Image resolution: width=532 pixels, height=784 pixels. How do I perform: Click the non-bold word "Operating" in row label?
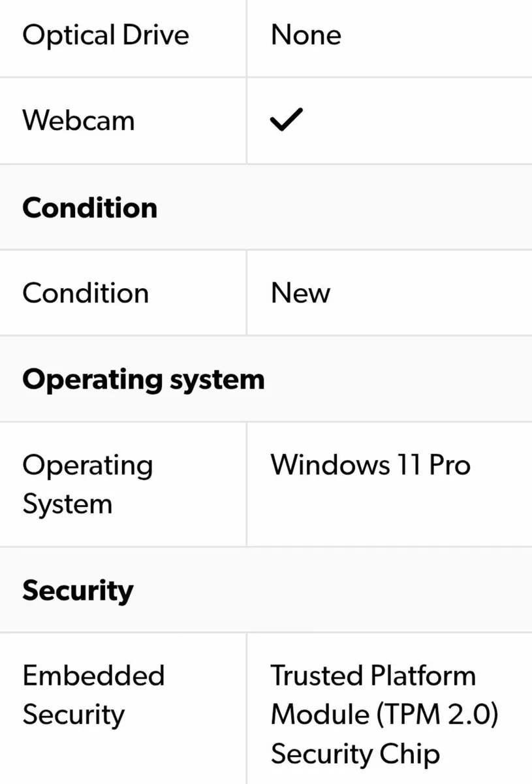point(87,466)
